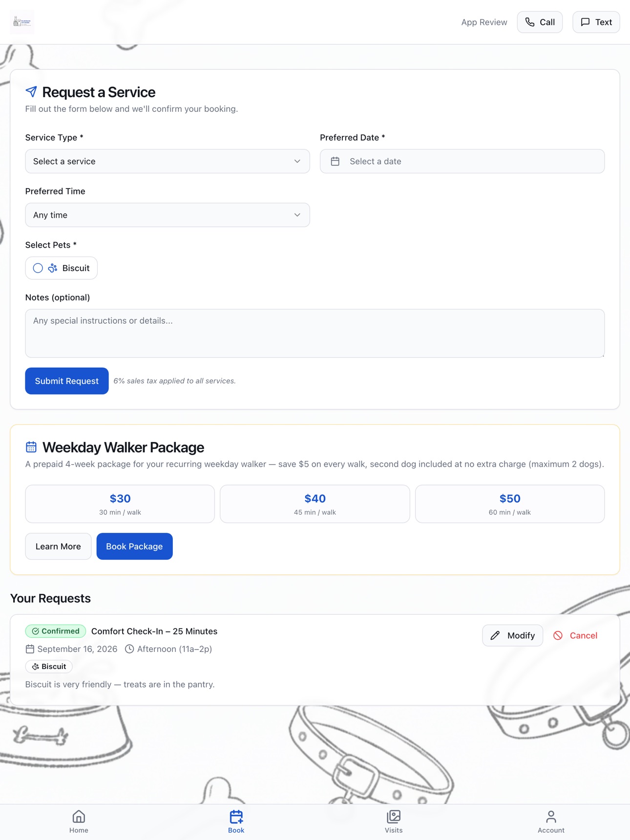
Task: Click the app logo in the header
Action: pos(22,22)
